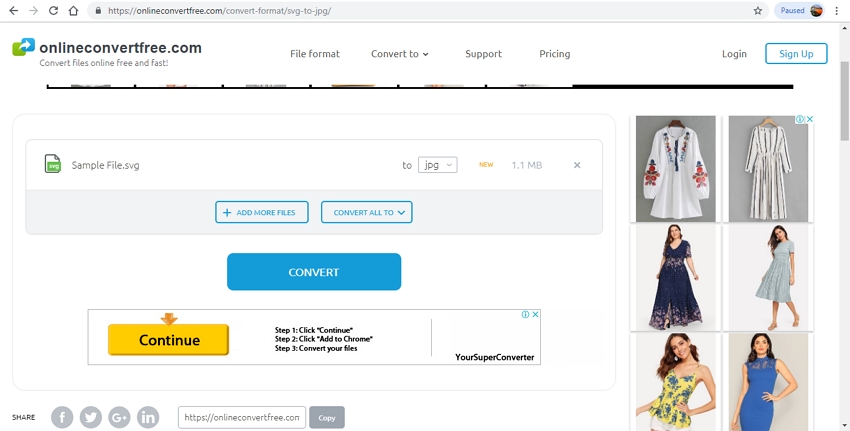Expand the Convert to navigation menu
This screenshot has width=850, height=431.
399,54
